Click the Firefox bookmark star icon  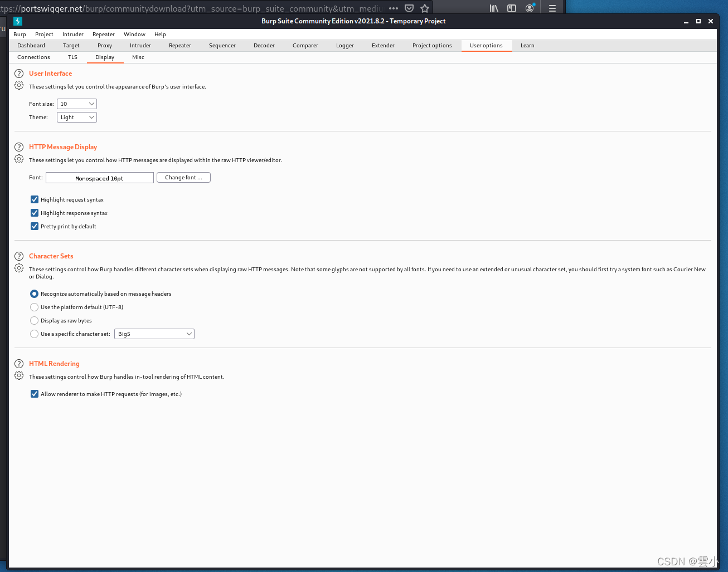coord(425,8)
